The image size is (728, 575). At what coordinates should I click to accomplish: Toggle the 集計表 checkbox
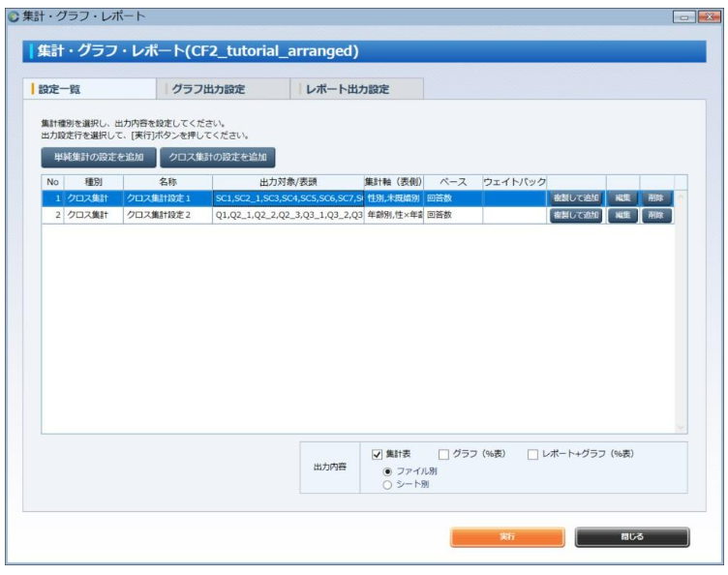[x=377, y=454]
